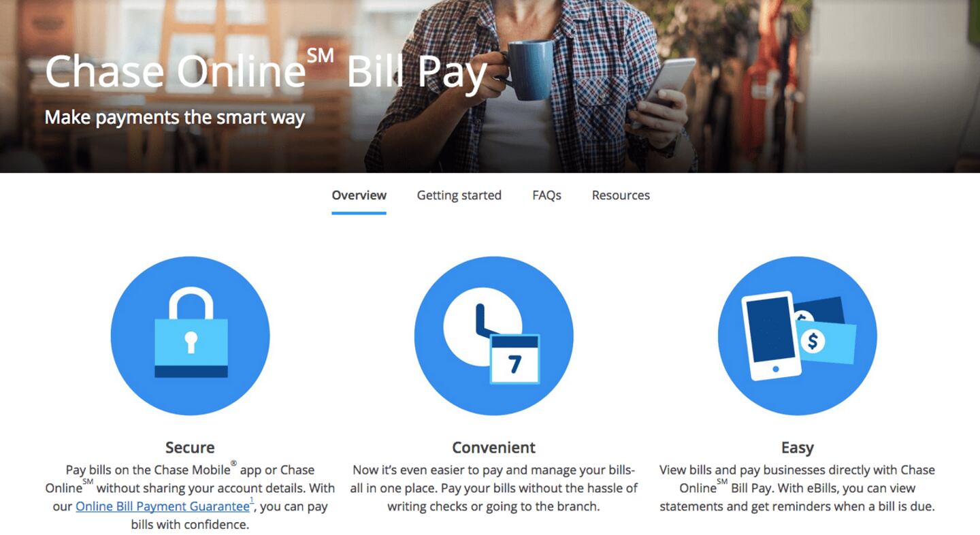Screen dimensions: 980x535
Task: Click the padlock Secure icon
Action: pos(190,336)
